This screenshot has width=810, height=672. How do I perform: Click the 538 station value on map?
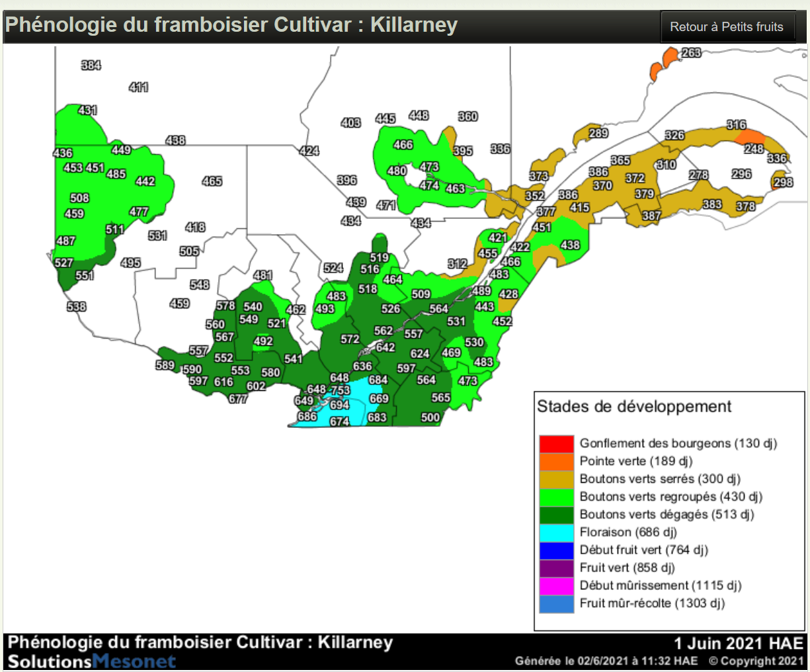(76, 306)
